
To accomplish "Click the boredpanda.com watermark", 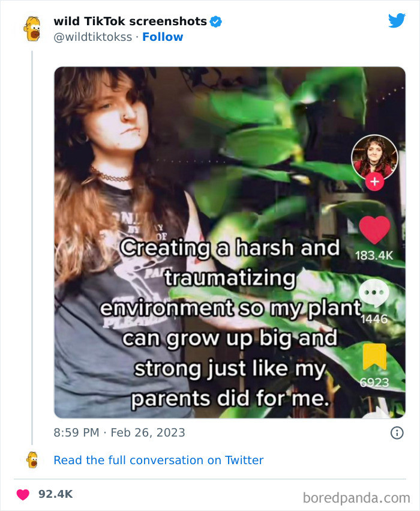I will [x=356, y=497].
